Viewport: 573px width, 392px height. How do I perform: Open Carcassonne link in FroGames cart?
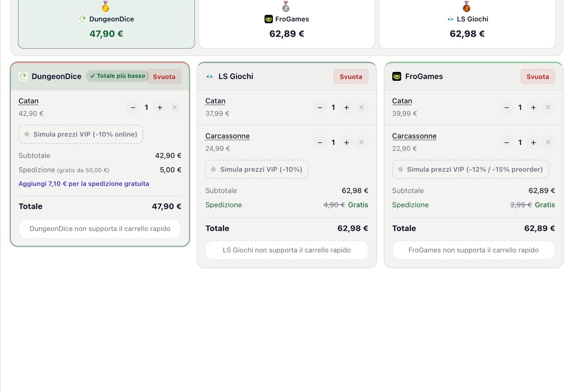pos(414,136)
